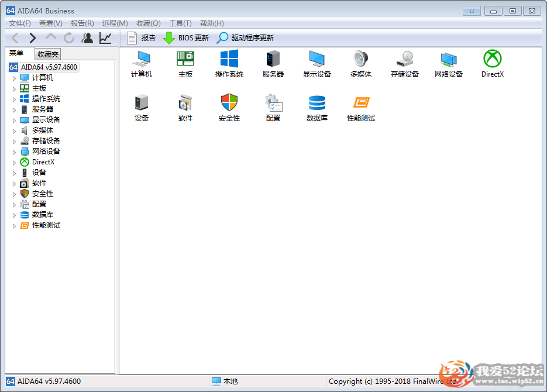Expand the DirectX tree node
This screenshot has width=547, height=392.
(x=14, y=163)
